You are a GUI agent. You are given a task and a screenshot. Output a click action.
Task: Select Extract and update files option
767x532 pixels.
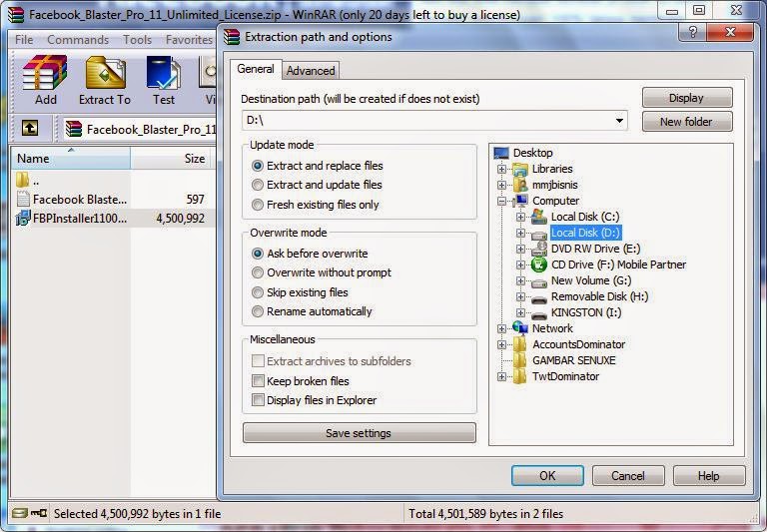point(258,185)
